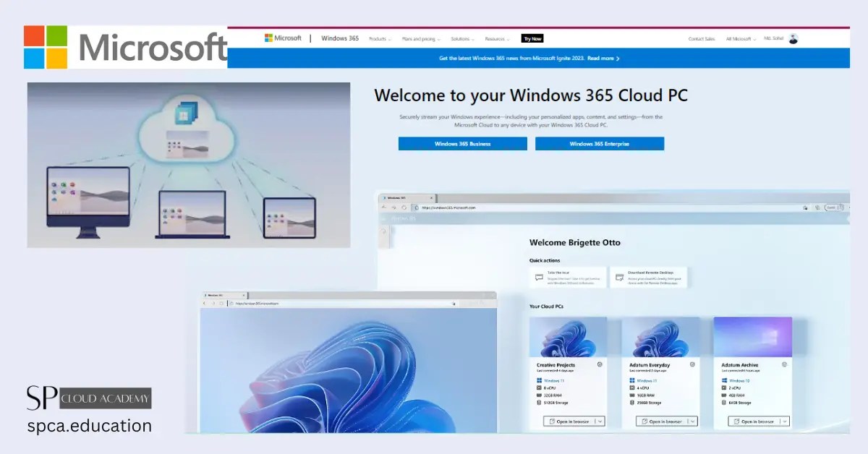868x454 pixels.
Task: Expand the Creative Projects open options arrow
Action: pos(600,421)
